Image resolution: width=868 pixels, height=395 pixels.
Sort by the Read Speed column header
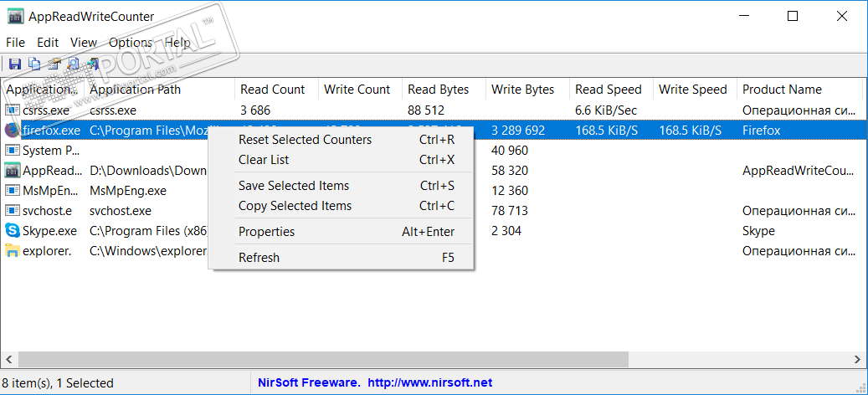609,90
